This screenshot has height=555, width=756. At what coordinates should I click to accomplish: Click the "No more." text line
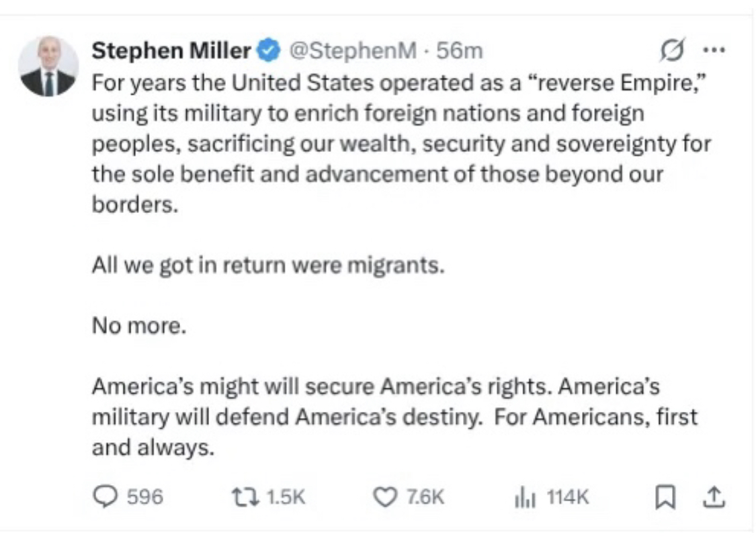137,327
